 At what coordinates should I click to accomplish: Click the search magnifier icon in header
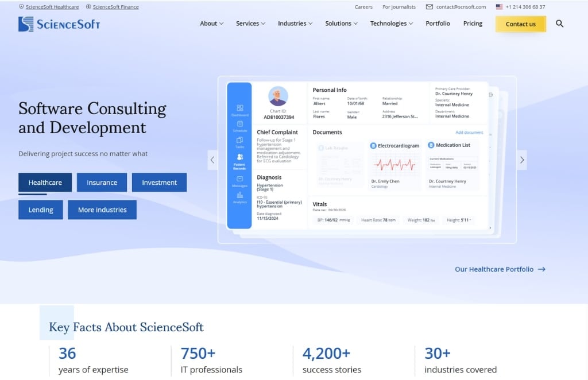coord(560,24)
